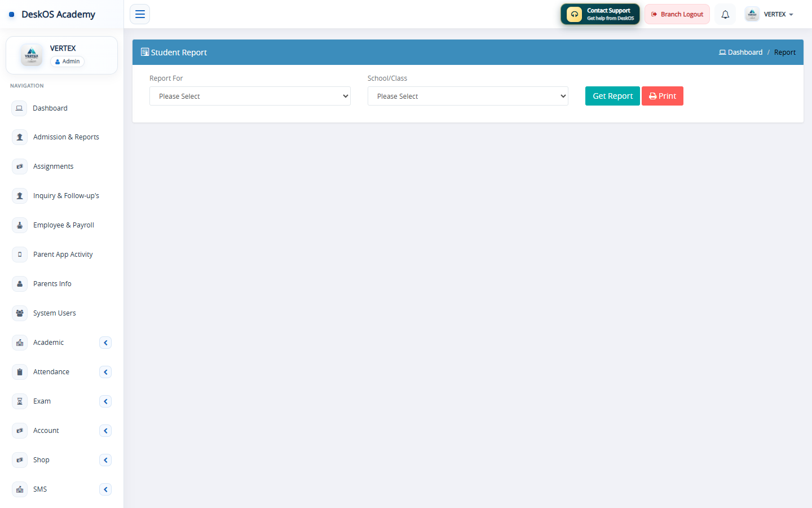This screenshot has height=508, width=812.
Task: Select Employee & Payroll menu item
Action: (x=64, y=225)
